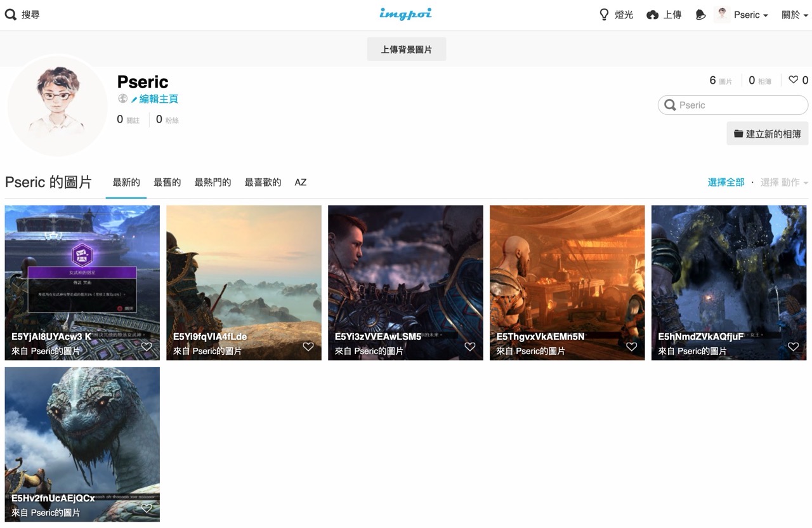Click the 編輯主頁 link

point(159,99)
